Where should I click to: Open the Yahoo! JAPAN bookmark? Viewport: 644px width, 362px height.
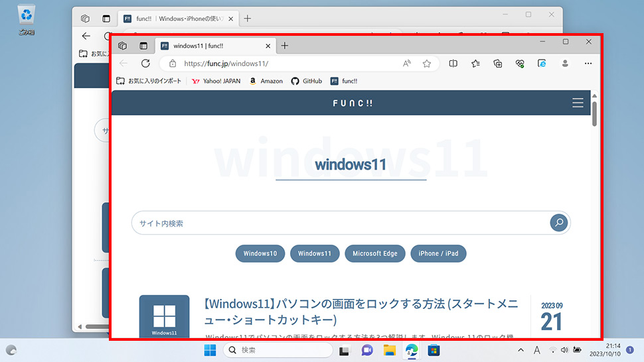[216, 81]
